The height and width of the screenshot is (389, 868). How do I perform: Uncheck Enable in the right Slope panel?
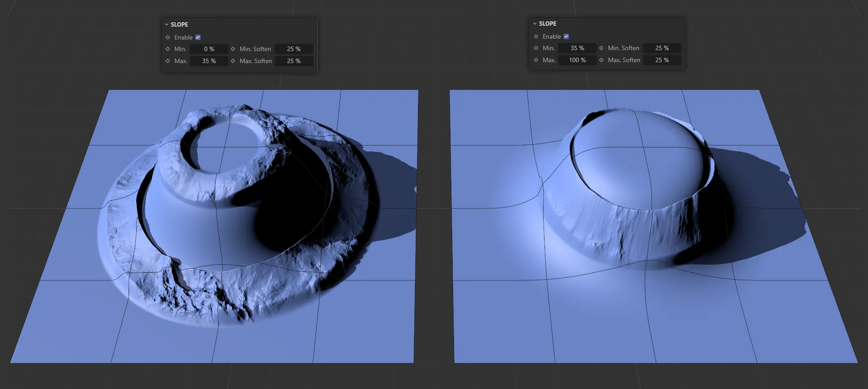click(566, 36)
